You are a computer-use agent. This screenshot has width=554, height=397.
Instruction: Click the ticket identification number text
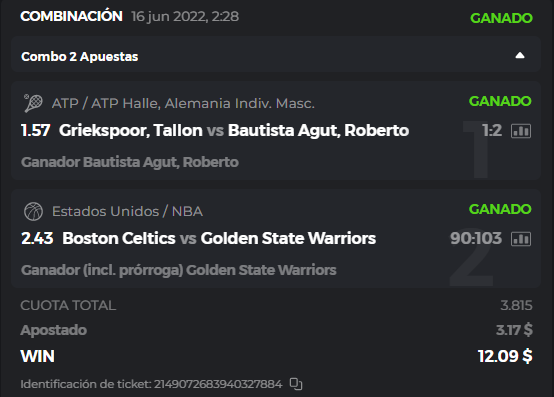pos(151,384)
